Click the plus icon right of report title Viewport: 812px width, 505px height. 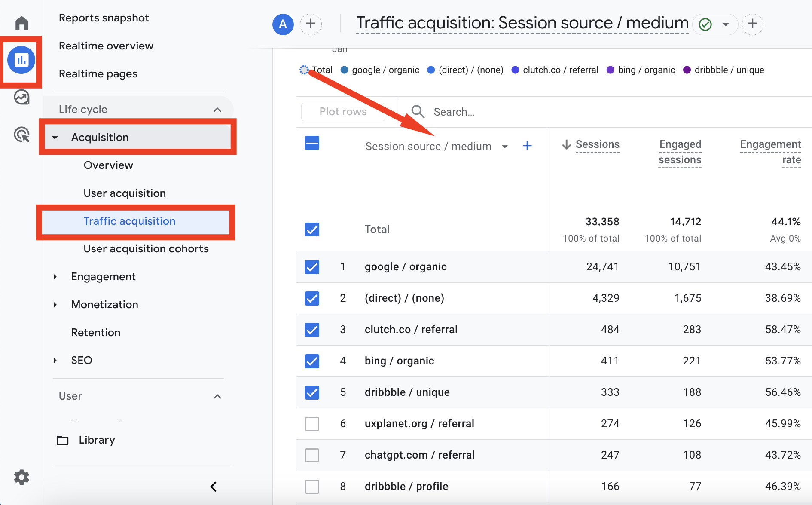coord(752,24)
